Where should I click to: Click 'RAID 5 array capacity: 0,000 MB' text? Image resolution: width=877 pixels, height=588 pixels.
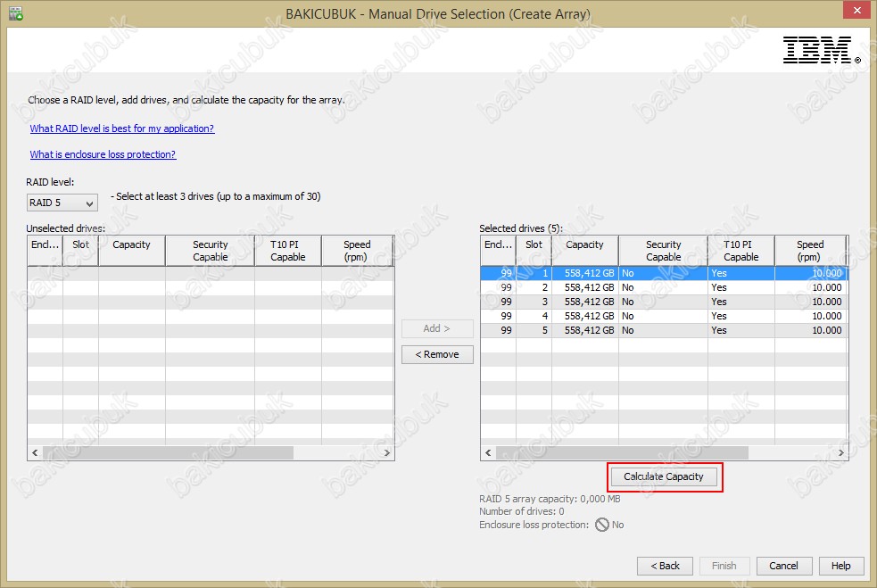point(550,499)
